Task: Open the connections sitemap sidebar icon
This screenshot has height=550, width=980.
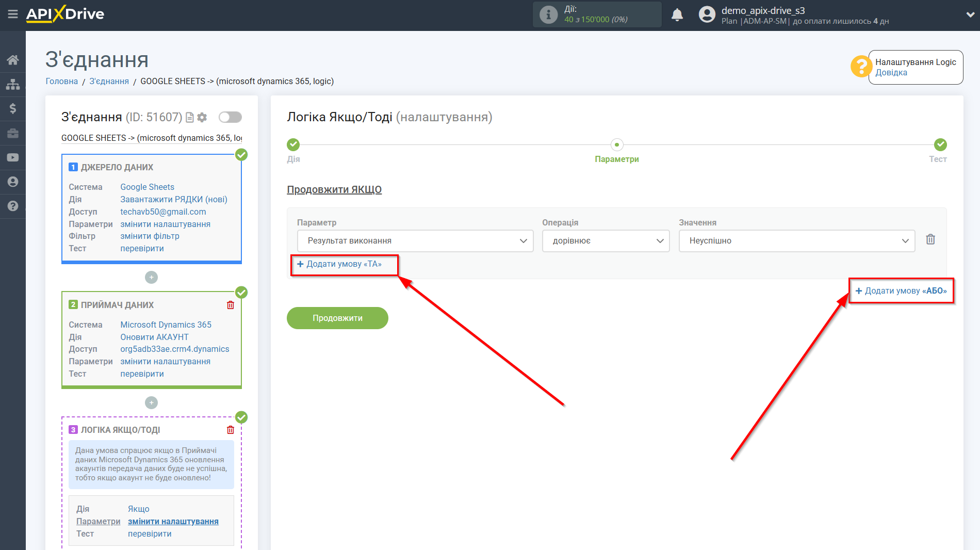Action: [x=13, y=84]
